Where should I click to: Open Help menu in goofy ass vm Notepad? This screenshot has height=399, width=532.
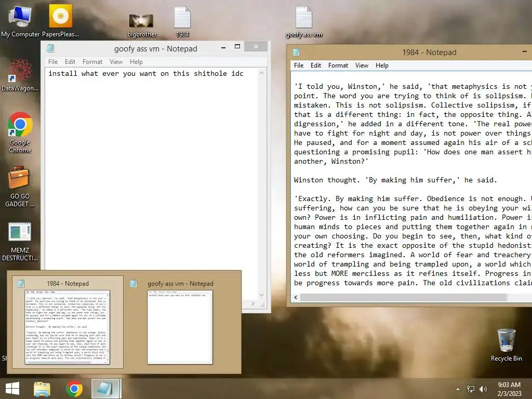(x=136, y=62)
